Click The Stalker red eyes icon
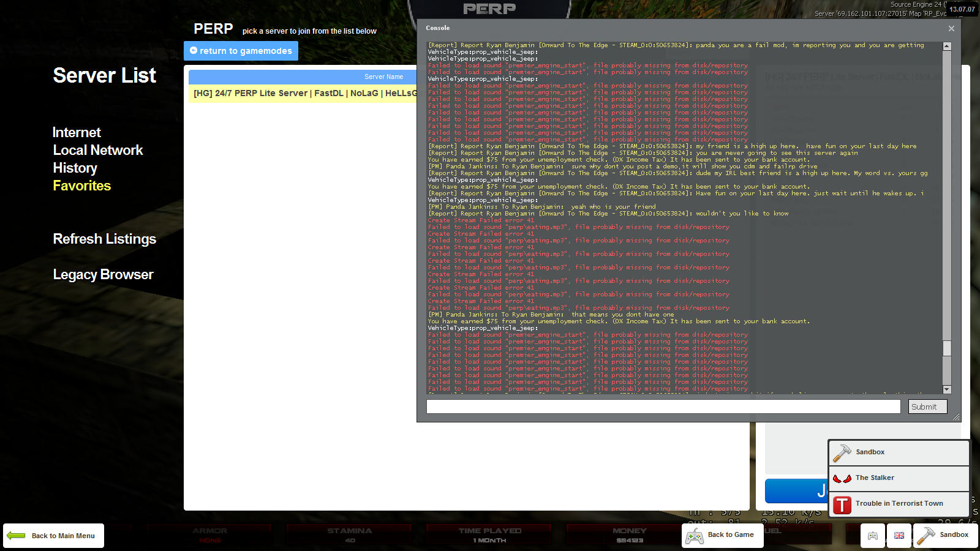980x551 pixels. [842, 478]
